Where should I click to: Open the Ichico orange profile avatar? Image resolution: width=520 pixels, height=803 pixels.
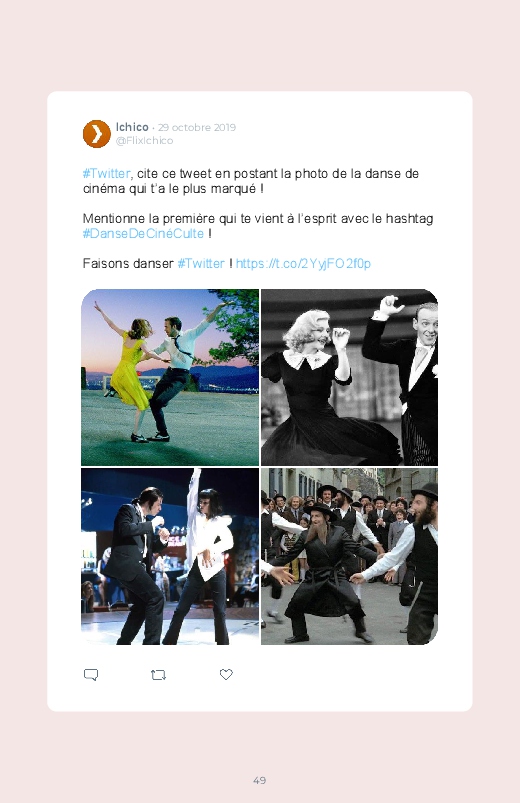pyautogui.click(x=97, y=134)
